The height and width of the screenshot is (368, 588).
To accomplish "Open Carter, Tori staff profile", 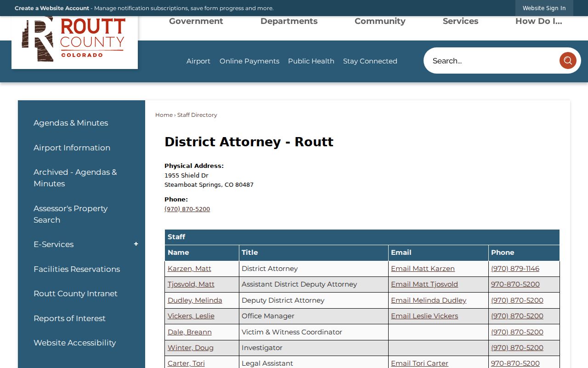I will pos(186,363).
